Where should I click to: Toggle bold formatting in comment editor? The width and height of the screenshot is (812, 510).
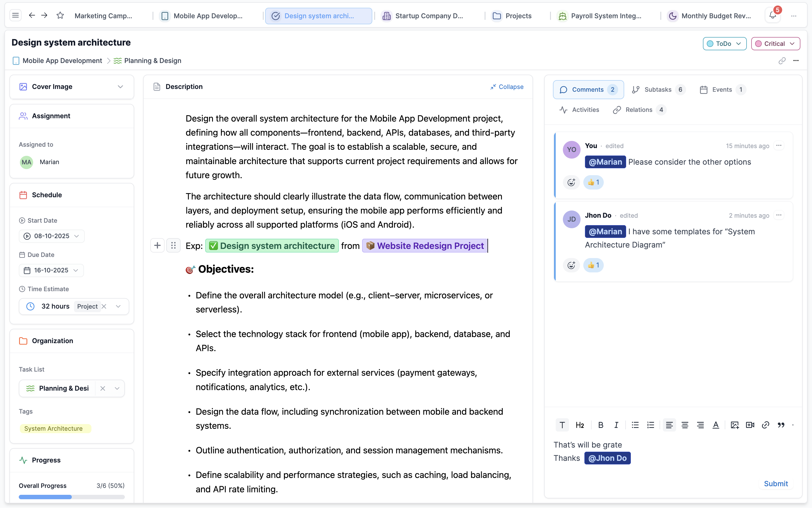point(600,425)
